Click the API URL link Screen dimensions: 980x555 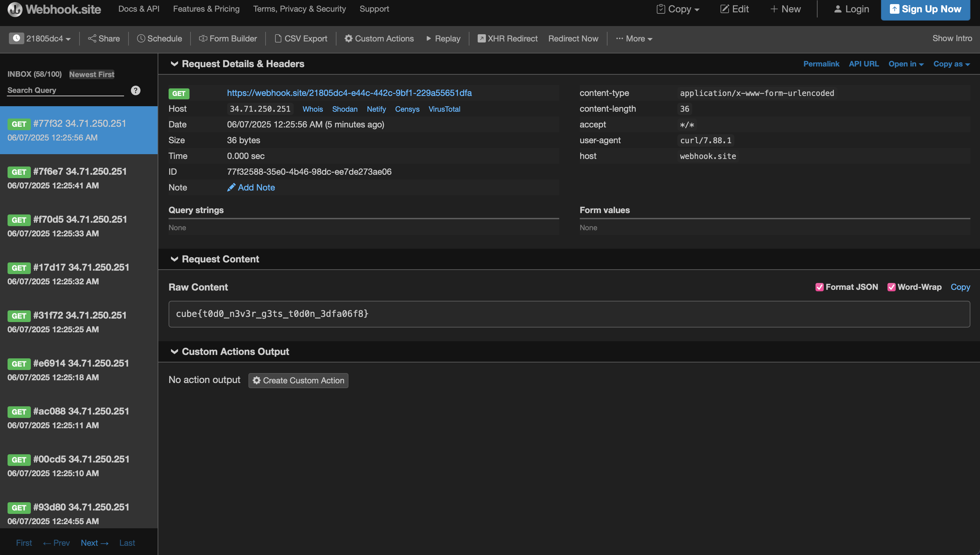863,64
